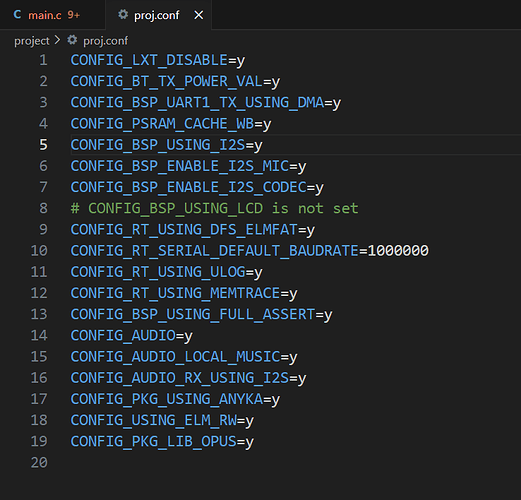This screenshot has width=521, height=500.
Task: Click CONFIG_AUDIO=y on line 14
Action: tap(131, 336)
